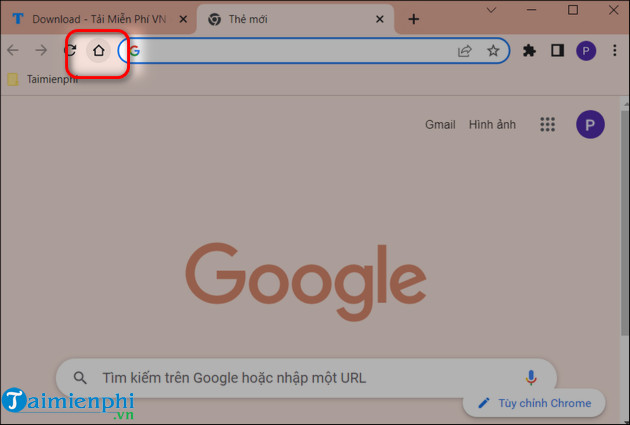Screen dimensions: 630x425
Task: Click the search magnifier icon
Action: (x=80, y=378)
